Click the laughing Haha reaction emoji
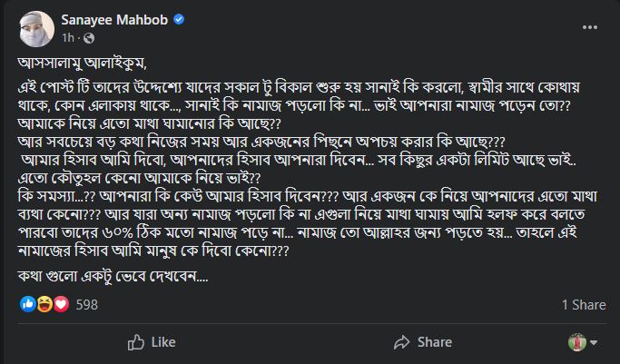Image resolution: width=620 pixels, height=364 pixels. [x=44, y=304]
